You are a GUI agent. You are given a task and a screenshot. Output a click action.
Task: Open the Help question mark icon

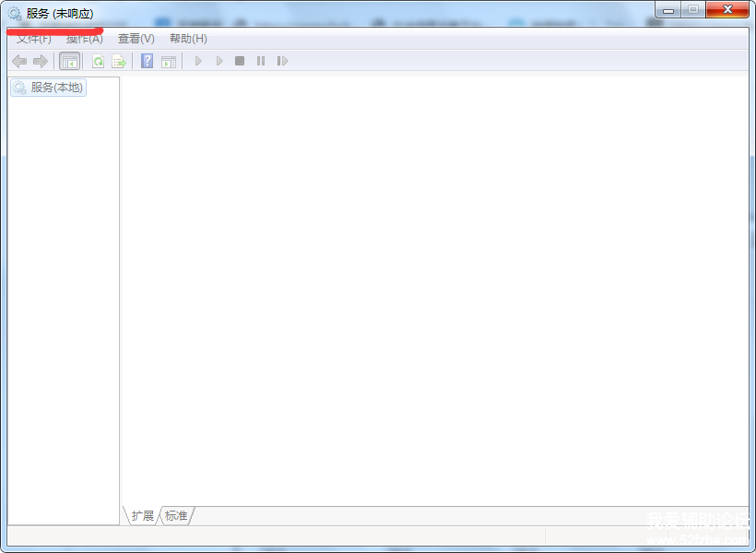[x=148, y=61]
